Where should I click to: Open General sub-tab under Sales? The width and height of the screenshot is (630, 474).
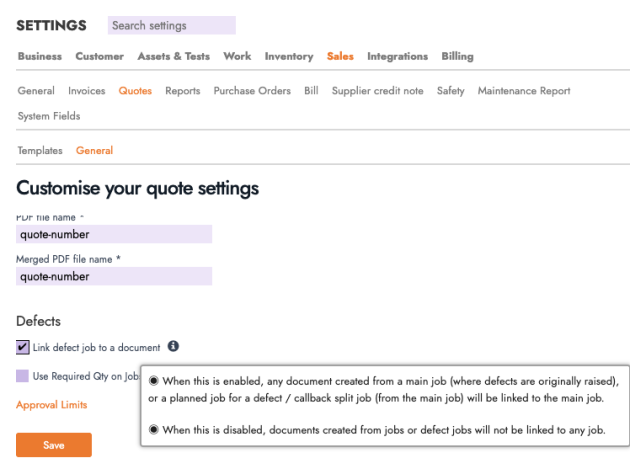[36, 91]
